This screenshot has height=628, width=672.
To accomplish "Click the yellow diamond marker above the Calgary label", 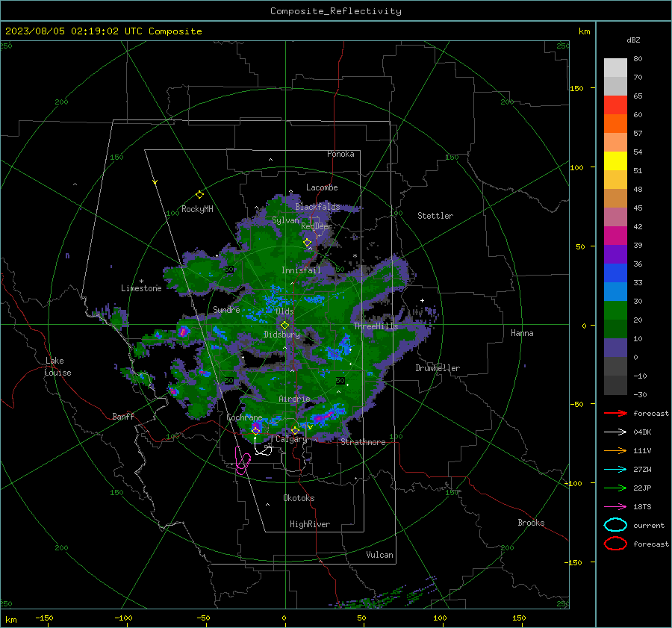I will click(295, 430).
